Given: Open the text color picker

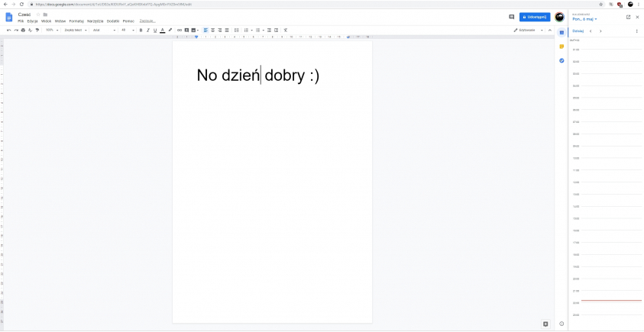Looking at the screenshot, I should point(162,30).
